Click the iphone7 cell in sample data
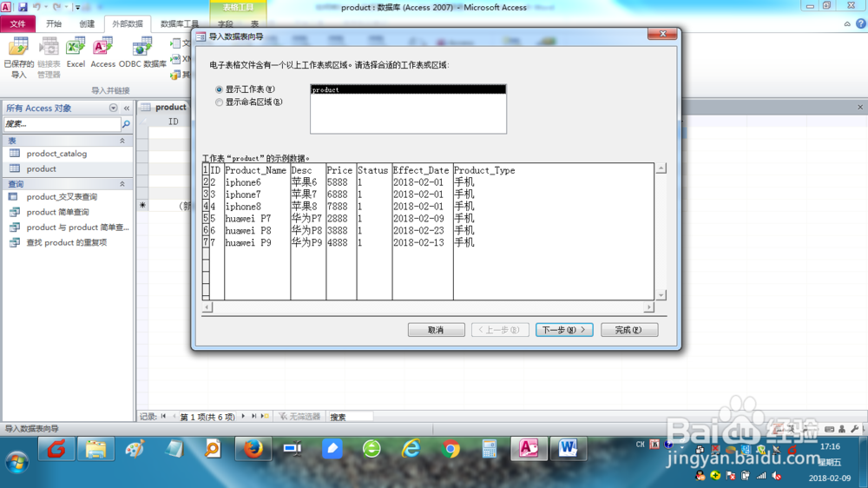868x488 pixels. pos(243,195)
